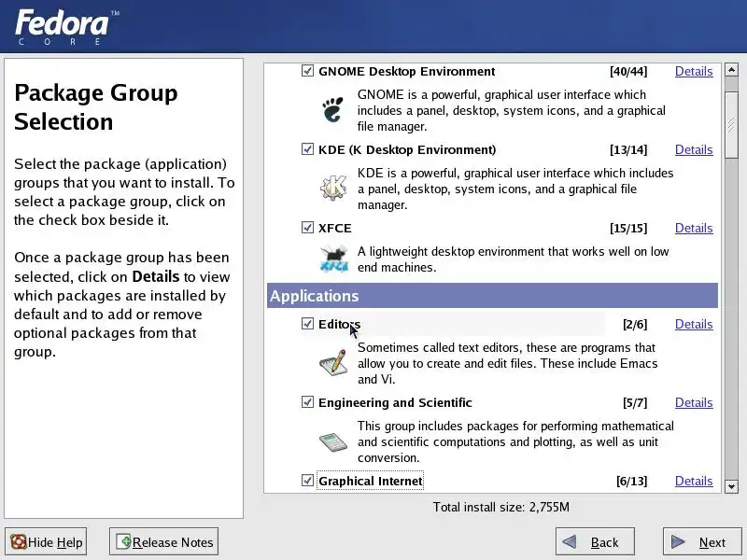This screenshot has width=747, height=560.
Task: Open Details for XFCE
Action: pos(694,228)
